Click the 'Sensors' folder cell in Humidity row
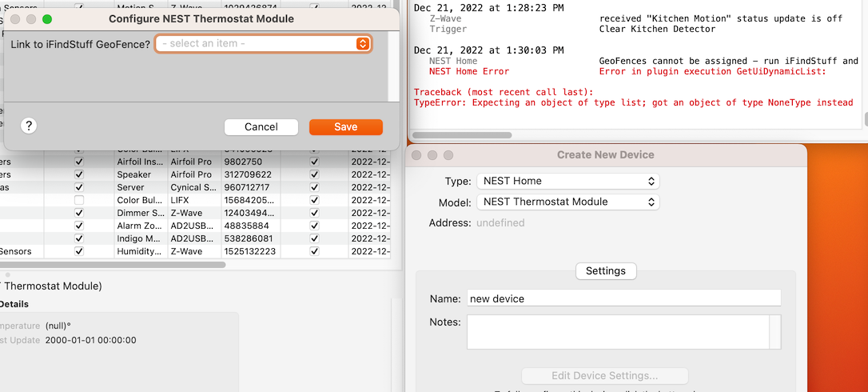The image size is (868, 392). coord(15,251)
